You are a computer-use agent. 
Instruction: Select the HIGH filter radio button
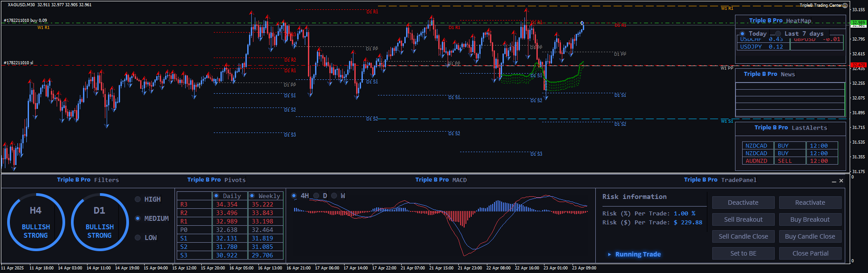pyautogui.click(x=138, y=199)
